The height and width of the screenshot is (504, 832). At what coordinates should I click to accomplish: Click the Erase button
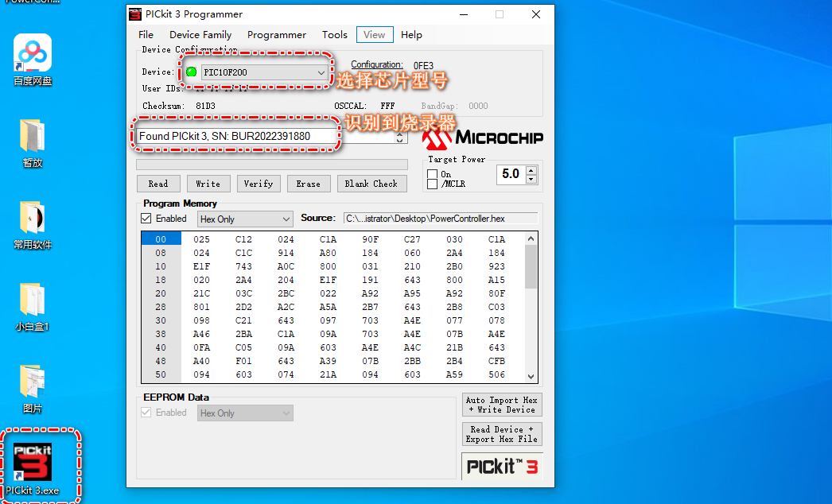(x=309, y=184)
